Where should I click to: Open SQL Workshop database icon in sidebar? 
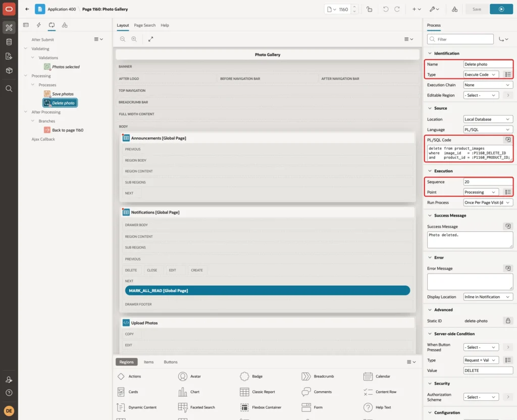click(x=9, y=42)
